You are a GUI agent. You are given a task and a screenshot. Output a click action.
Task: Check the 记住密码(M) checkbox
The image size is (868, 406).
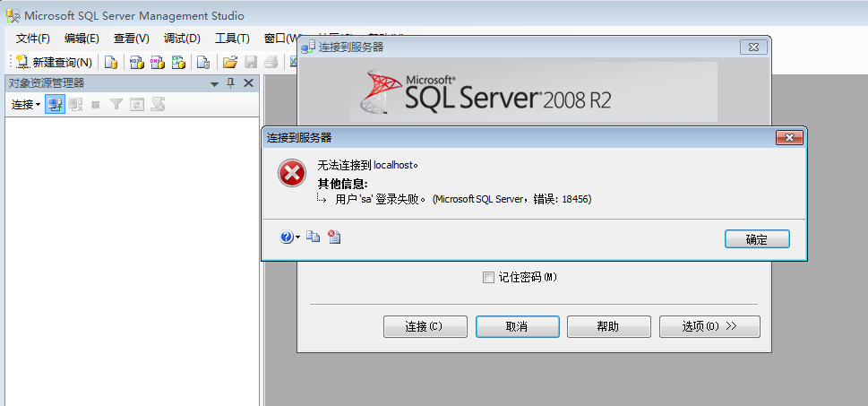(x=488, y=278)
